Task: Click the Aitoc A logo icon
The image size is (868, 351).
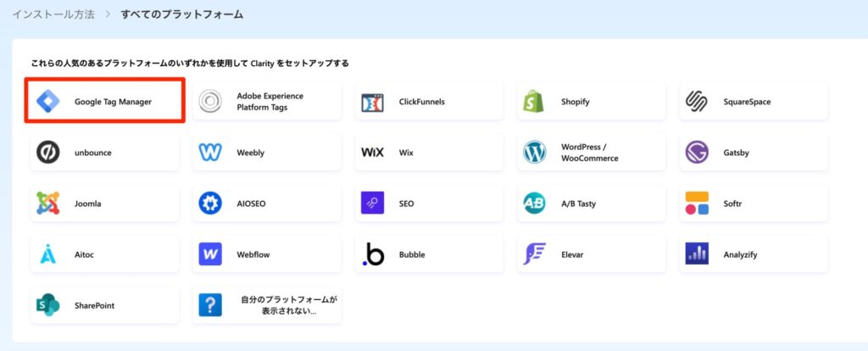Action: tap(48, 254)
